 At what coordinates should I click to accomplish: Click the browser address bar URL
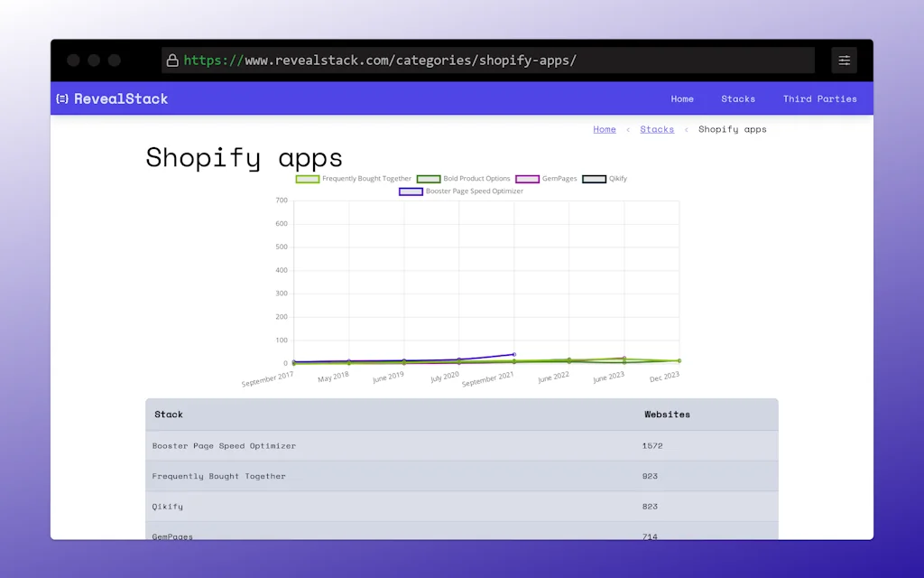point(379,60)
